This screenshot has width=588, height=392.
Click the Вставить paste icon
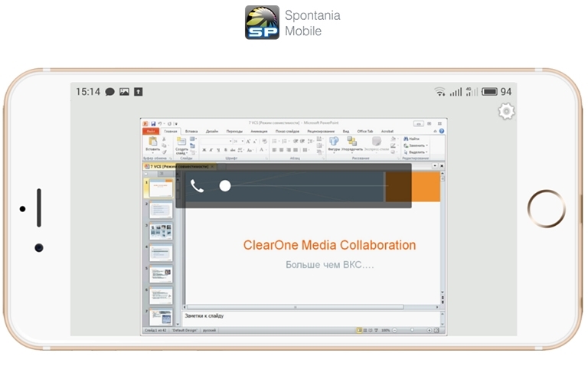pos(153,144)
